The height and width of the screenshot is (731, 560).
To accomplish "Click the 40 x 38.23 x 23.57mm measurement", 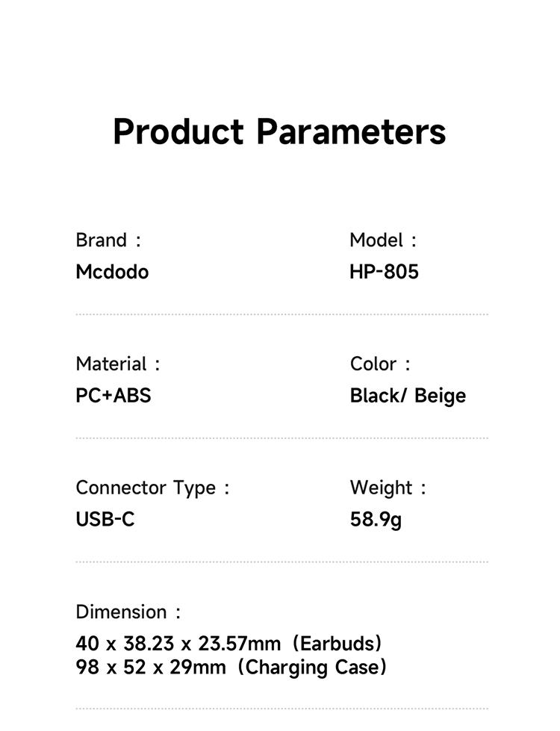I will pos(178,643).
